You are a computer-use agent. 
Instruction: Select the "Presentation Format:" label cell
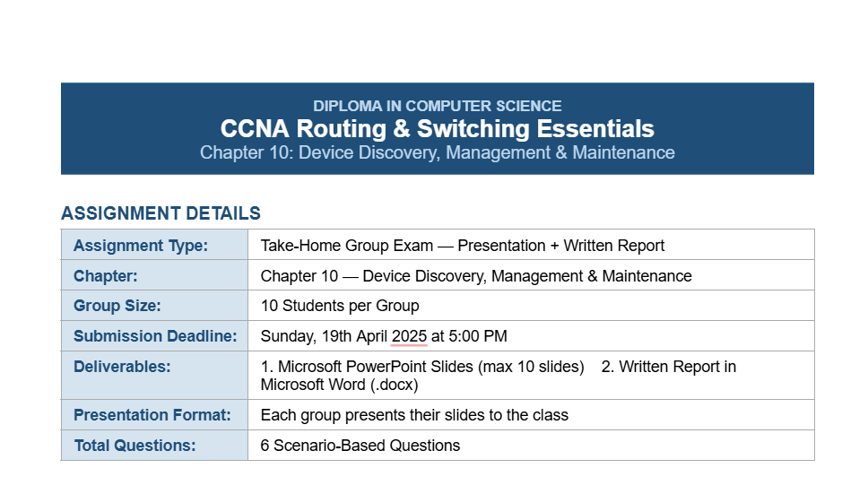(152, 415)
